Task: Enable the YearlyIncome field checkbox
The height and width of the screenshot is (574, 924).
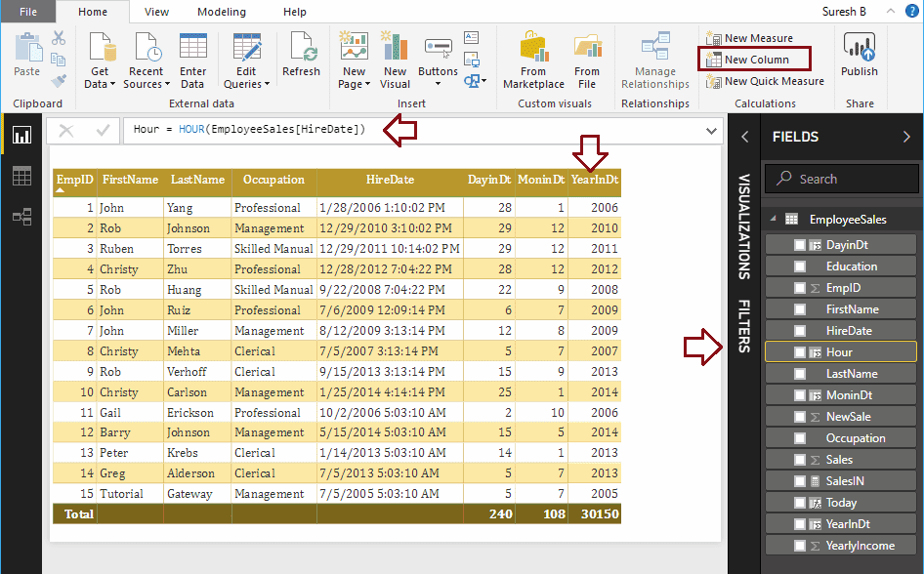Action: [x=800, y=546]
